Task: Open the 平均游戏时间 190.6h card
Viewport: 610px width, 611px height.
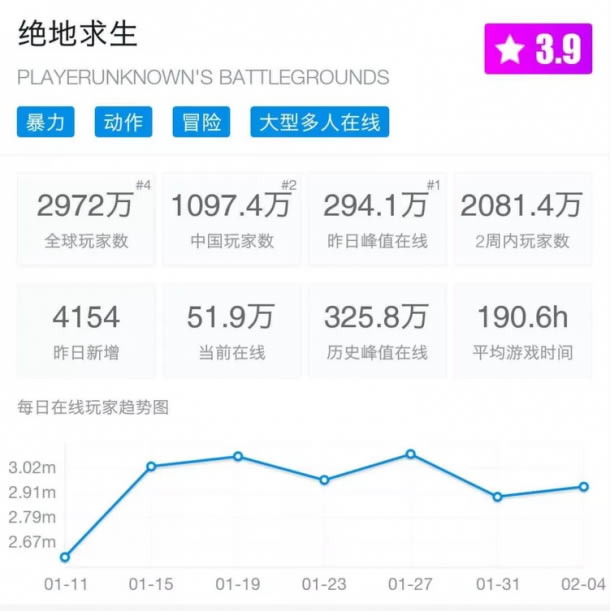Action: click(523, 331)
